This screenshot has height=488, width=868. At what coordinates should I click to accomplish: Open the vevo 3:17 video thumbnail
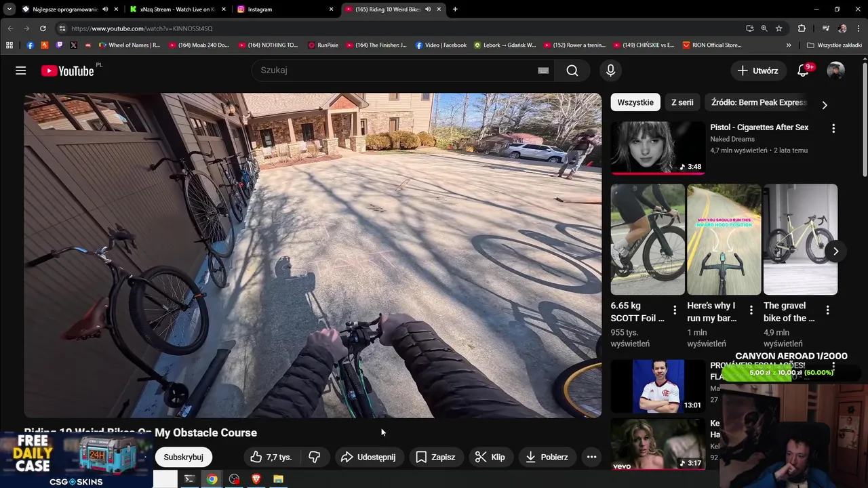coord(658,444)
